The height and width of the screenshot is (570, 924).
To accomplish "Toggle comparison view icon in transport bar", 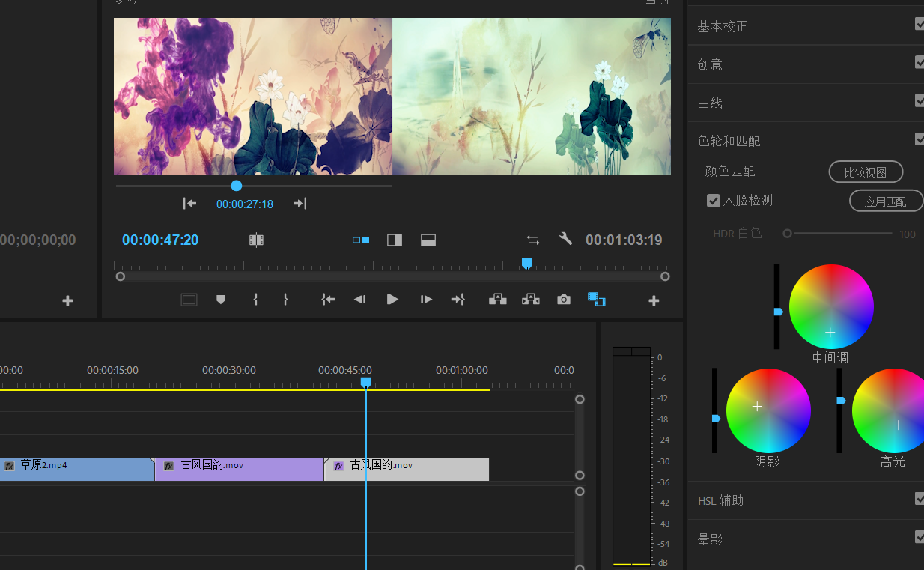I will 597,300.
